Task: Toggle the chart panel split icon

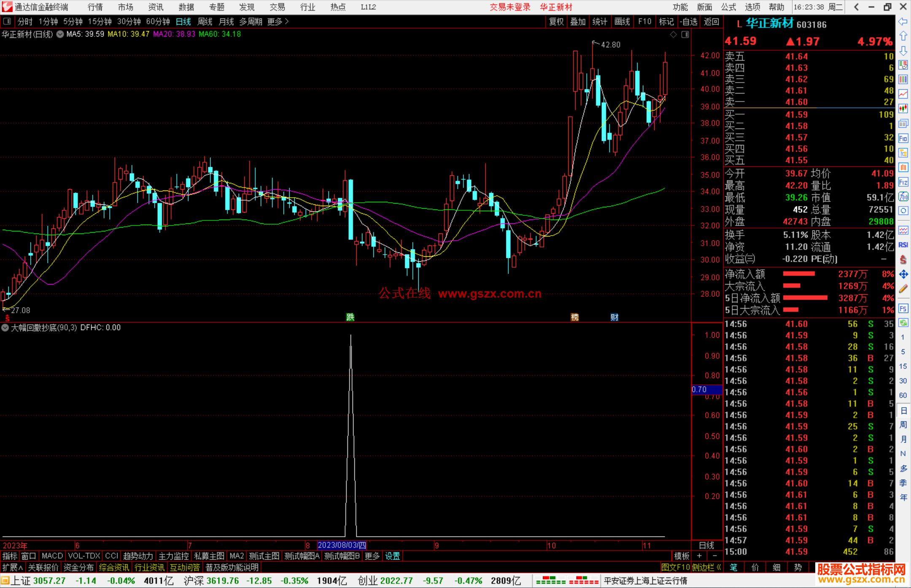Action: (685, 35)
